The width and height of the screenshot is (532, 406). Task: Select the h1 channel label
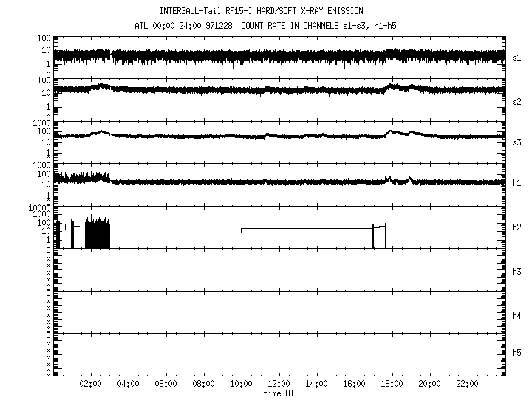(517, 183)
